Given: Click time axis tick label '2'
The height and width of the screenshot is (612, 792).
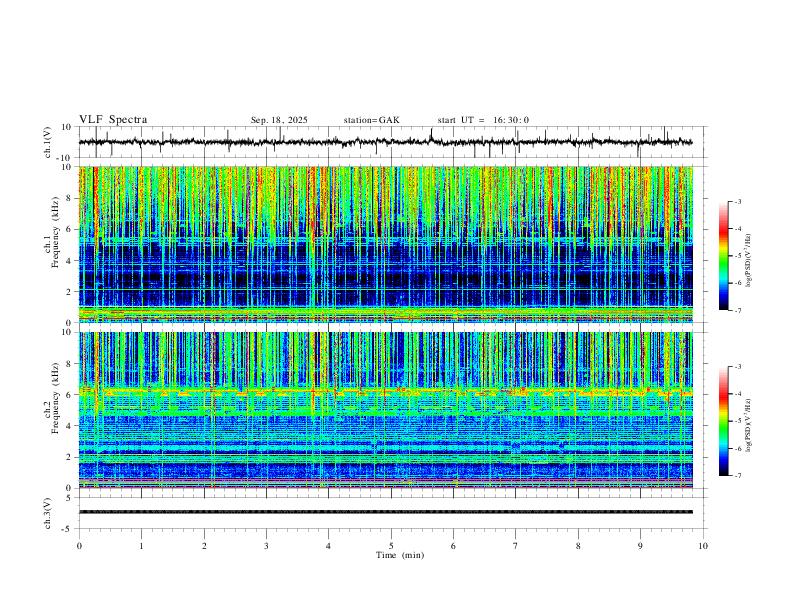Looking at the screenshot, I should pos(204,546).
